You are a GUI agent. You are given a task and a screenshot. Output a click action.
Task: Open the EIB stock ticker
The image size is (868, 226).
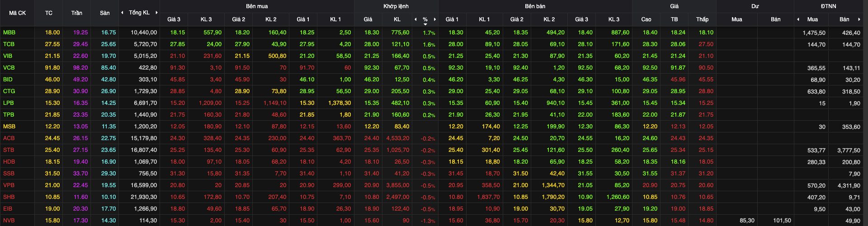coord(8,209)
